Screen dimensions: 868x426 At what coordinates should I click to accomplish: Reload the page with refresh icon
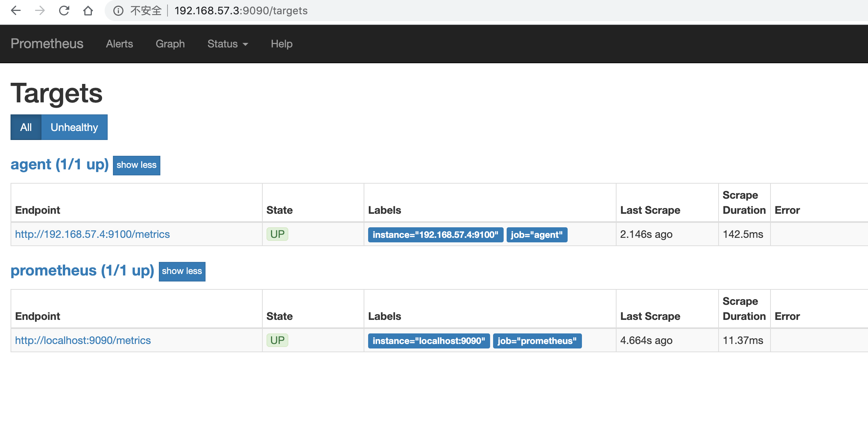pyautogui.click(x=64, y=11)
